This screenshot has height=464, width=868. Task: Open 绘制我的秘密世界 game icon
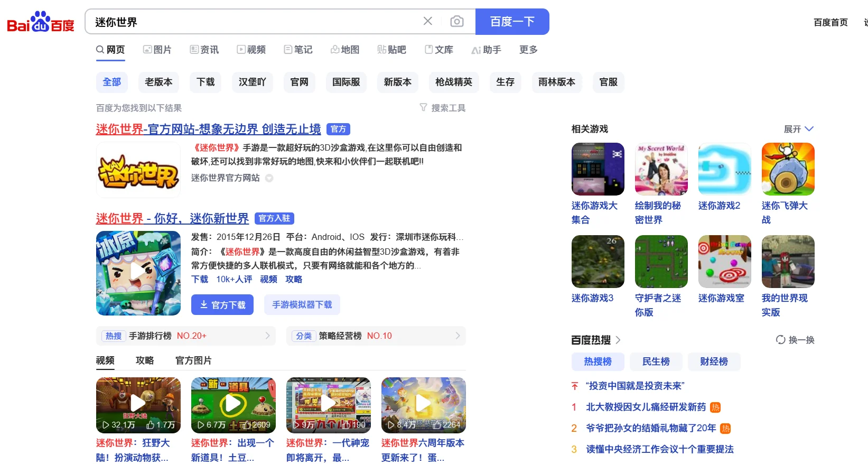click(661, 169)
